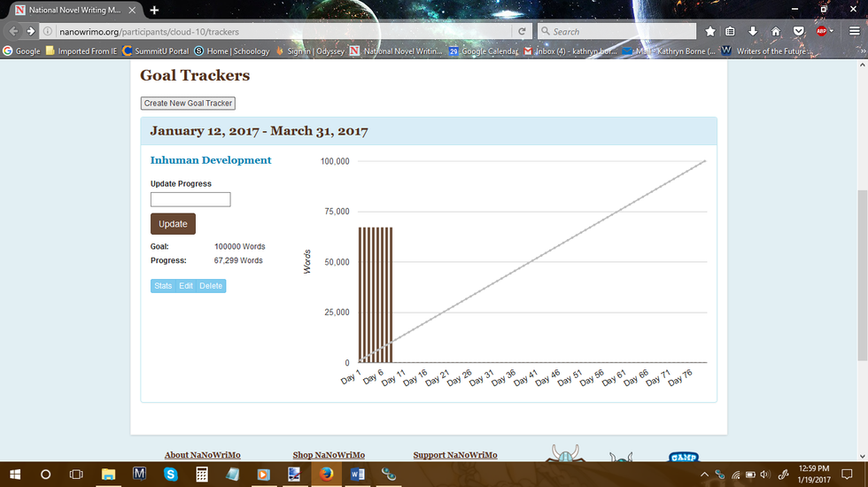Screen dimensions: 868x487
Task: Go to Firefox home page icon
Action: pyautogui.click(x=776, y=31)
